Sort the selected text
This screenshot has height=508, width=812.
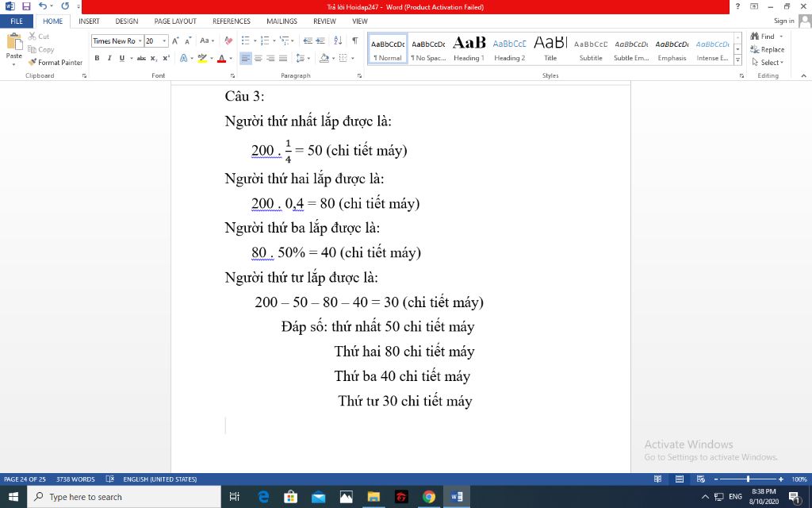click(x=338, y=40)
